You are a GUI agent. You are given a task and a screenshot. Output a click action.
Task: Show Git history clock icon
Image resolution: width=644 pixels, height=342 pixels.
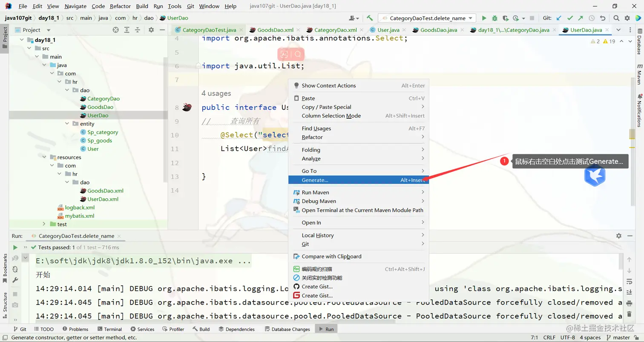592,18
